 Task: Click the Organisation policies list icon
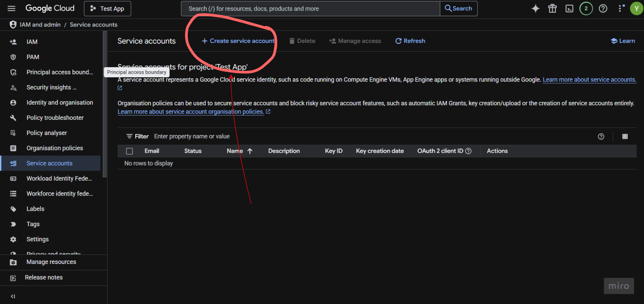[x=13, y=148]
